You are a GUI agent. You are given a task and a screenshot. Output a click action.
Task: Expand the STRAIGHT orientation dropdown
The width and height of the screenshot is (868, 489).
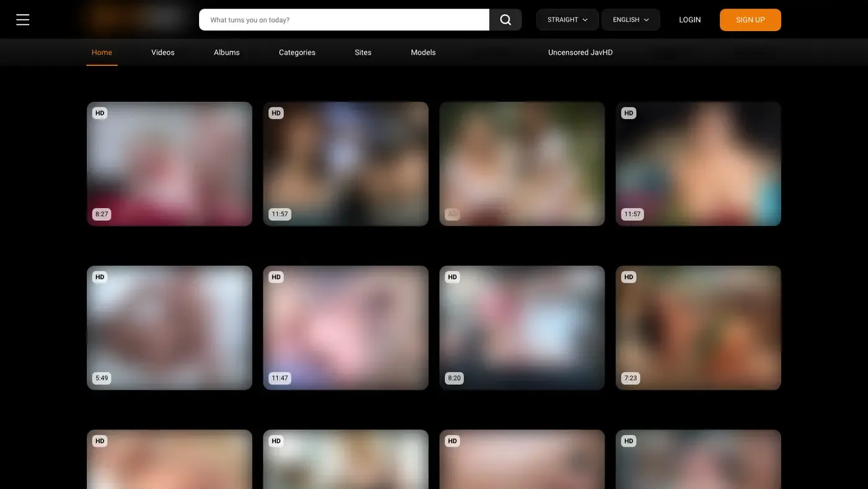tap(567, 20)
